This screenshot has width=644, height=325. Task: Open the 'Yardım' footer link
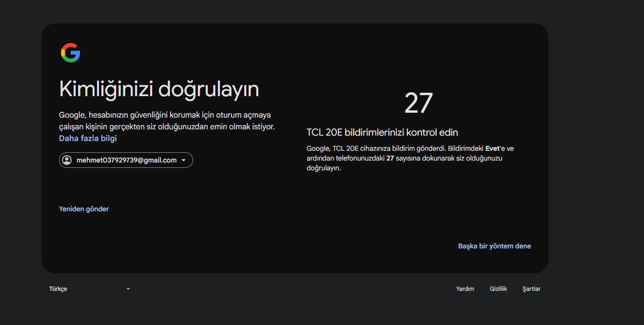coord(465,289)
